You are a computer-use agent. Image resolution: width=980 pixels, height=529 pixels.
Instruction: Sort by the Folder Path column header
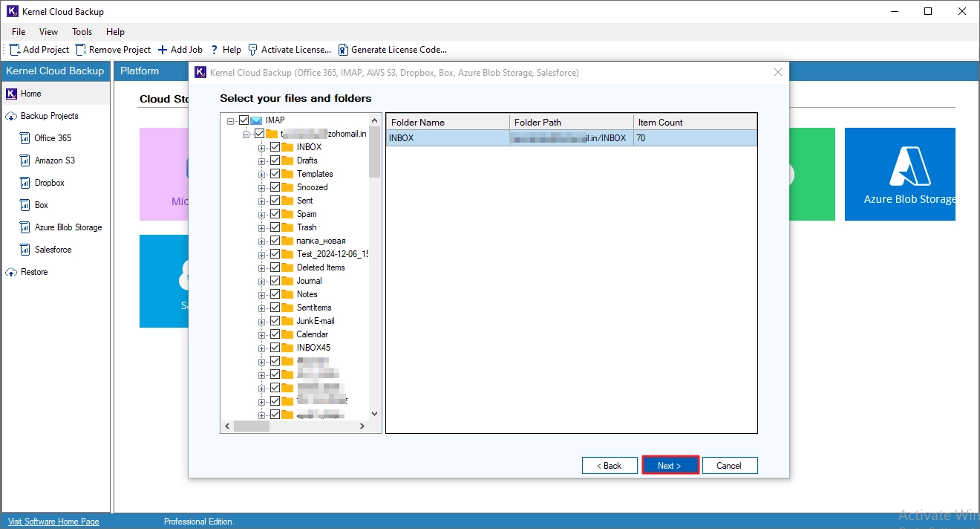click(572, 122)
